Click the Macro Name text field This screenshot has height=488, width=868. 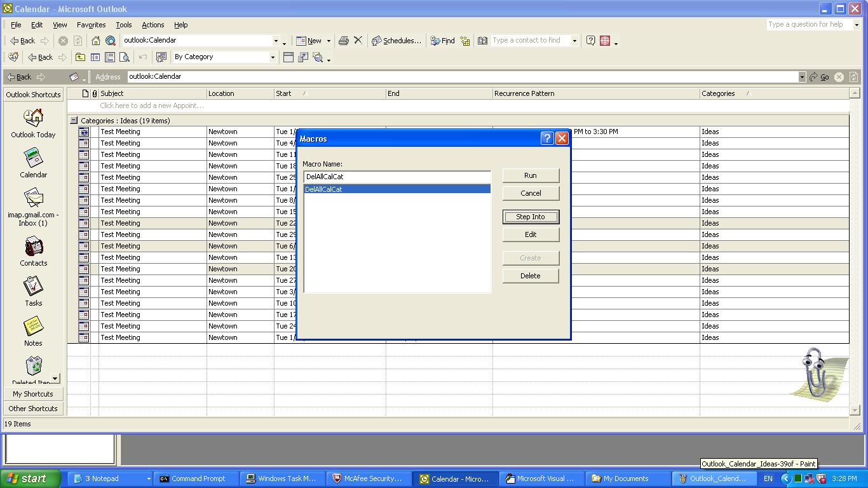[397, 177]
